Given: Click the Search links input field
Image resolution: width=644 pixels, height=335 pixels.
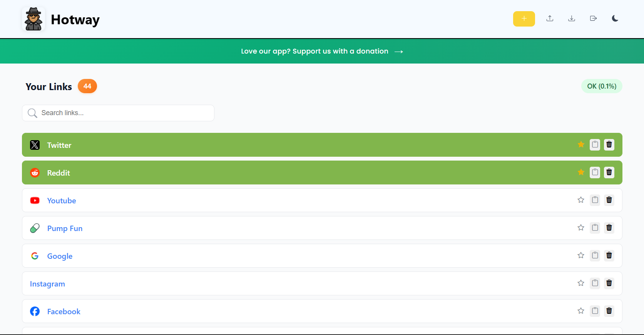Looking at the screenshot, I should point(118,113).
